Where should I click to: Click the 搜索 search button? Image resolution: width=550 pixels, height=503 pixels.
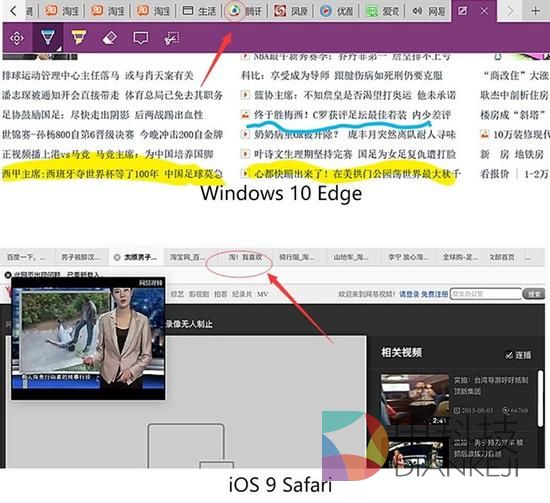[534, 294]
